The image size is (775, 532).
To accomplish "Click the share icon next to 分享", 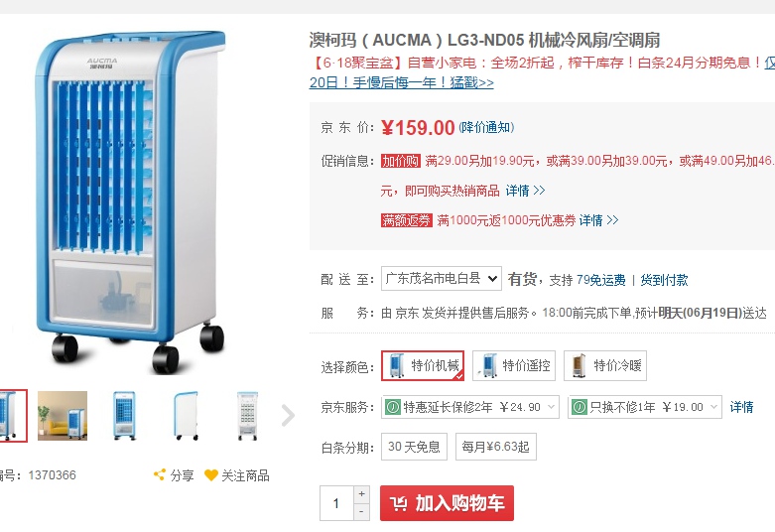I will [160, 475].
